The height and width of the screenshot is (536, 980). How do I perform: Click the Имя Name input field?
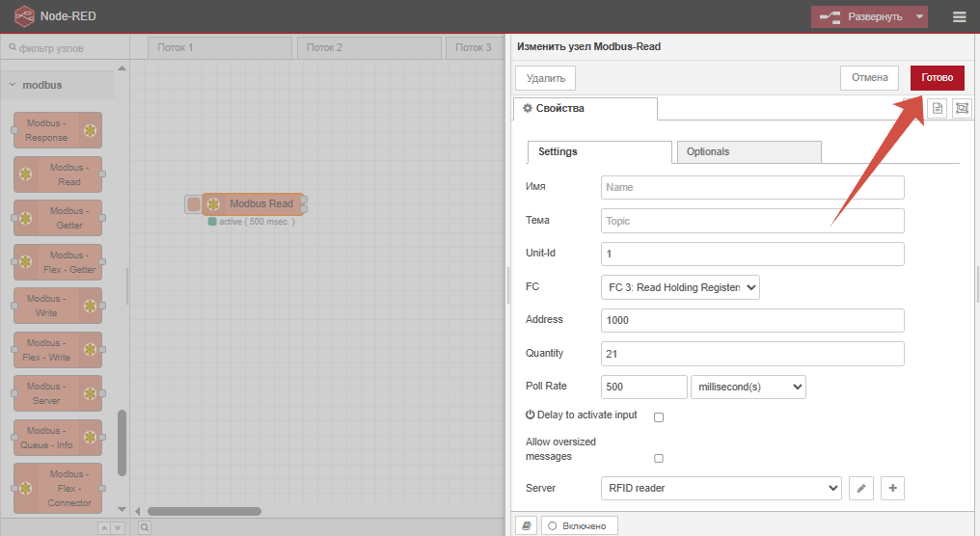point(752,187)
